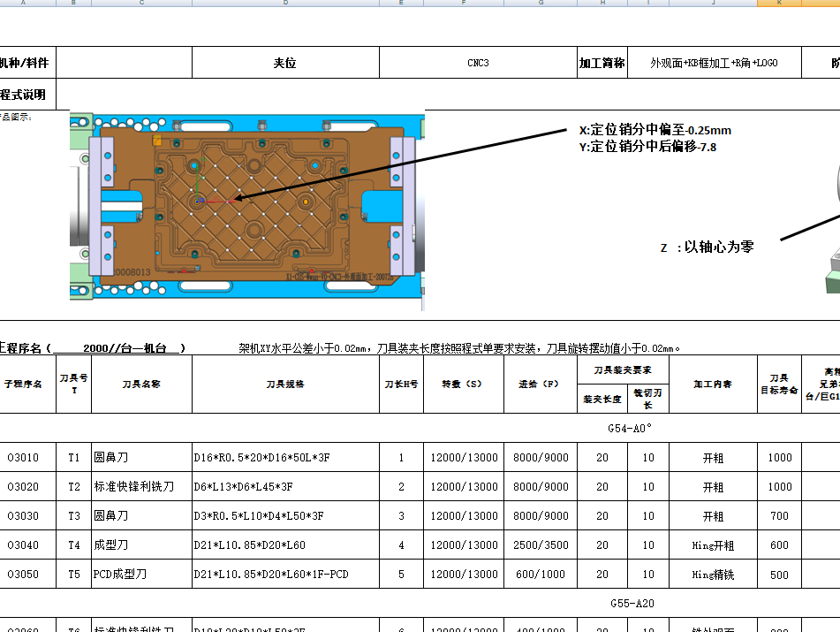
Task: Click the 夹位 header cell
Action: point(285,62)
